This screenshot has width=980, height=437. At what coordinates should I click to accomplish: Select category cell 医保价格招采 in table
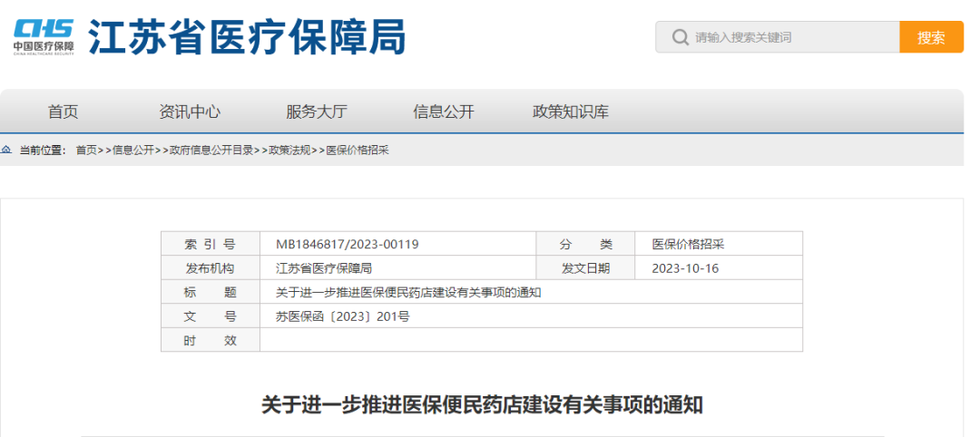pyautogui.click(x=688, y=244)
